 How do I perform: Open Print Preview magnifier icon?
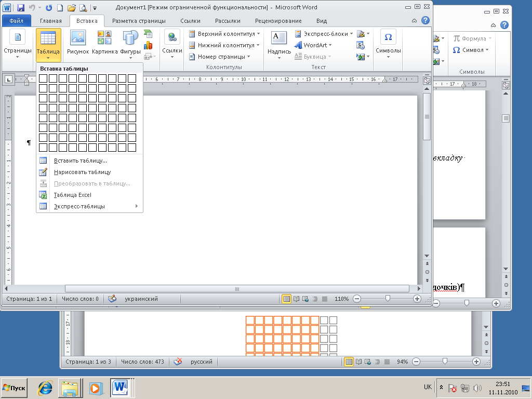pos(83,7)
